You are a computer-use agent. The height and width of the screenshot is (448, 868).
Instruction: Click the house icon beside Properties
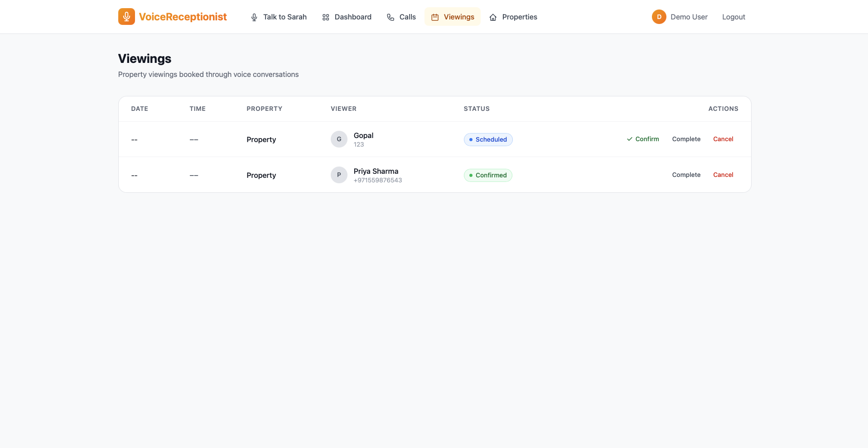[x=493, y=17]
